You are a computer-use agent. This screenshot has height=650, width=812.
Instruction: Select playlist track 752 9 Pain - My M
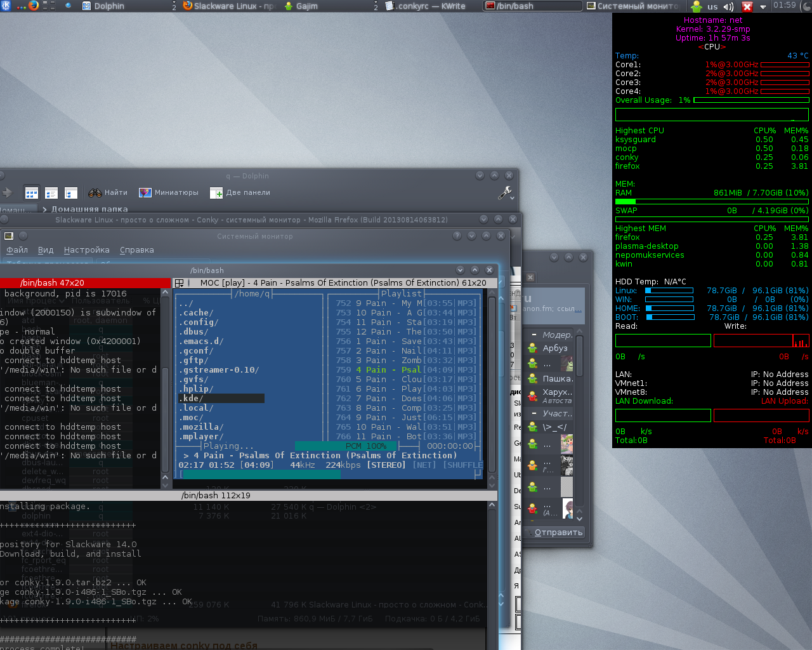pyautogui.click(x=405, y=303)
